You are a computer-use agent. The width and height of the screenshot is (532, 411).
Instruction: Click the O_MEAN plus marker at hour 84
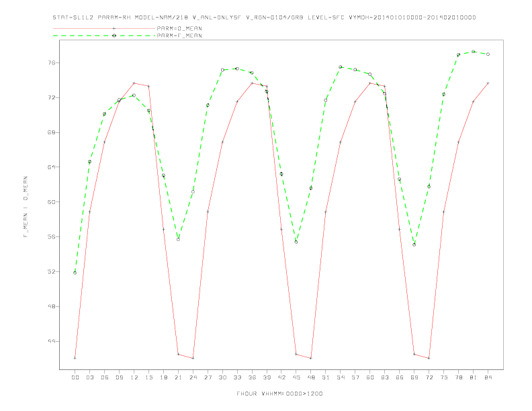[x=488, y=83]
